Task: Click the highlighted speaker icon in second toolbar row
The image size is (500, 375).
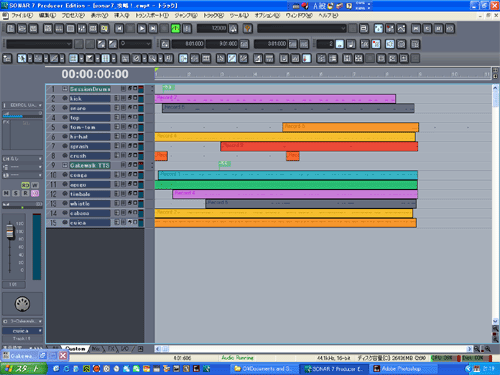Action: 390,44
